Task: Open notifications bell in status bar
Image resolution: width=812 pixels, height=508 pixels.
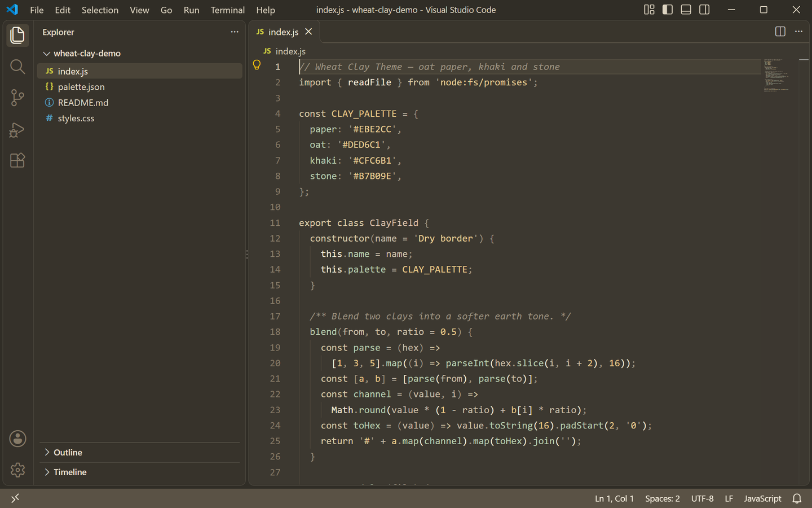Action: 797,498
